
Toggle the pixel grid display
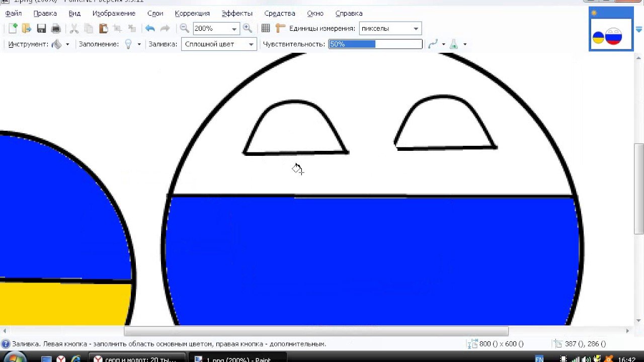point(266,29)
